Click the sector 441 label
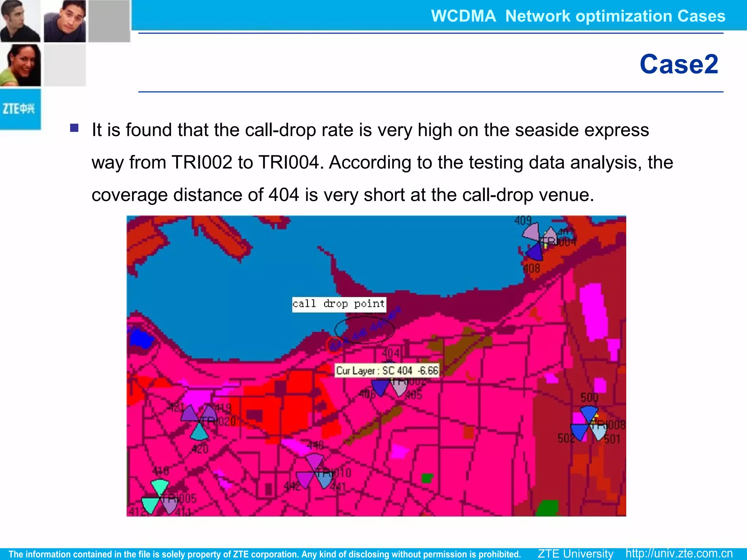Viewport: 747px width, 560px height. (x=338, y=487)
